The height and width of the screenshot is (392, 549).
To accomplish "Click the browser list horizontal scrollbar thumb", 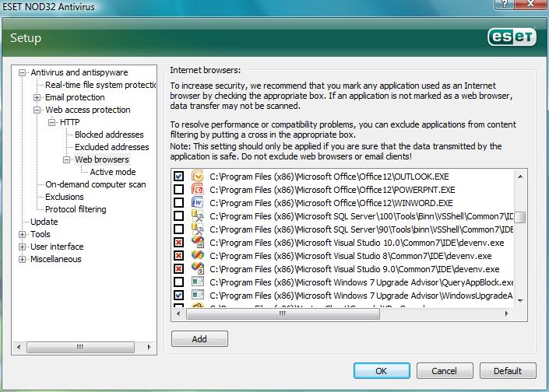I will click(x=283, y=313).
